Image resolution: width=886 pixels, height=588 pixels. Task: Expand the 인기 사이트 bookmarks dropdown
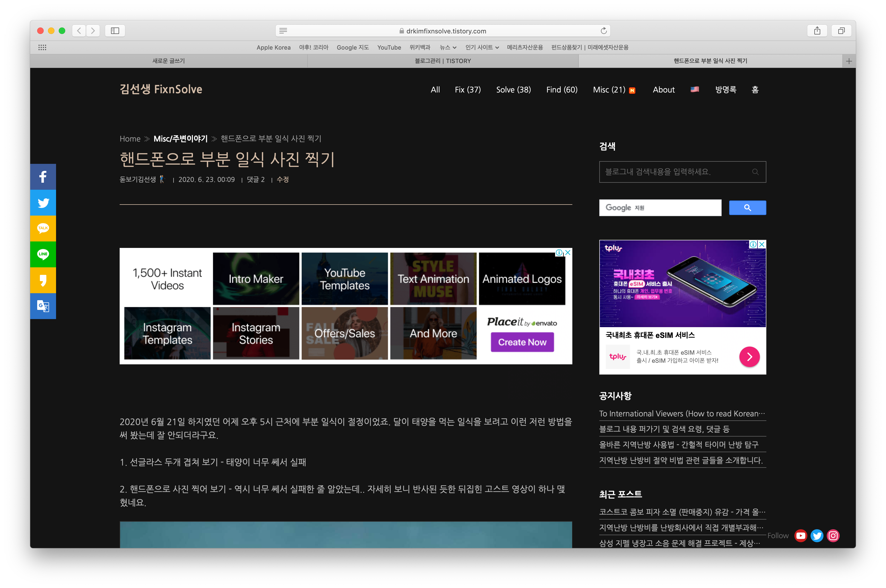(x=482, y=47)
